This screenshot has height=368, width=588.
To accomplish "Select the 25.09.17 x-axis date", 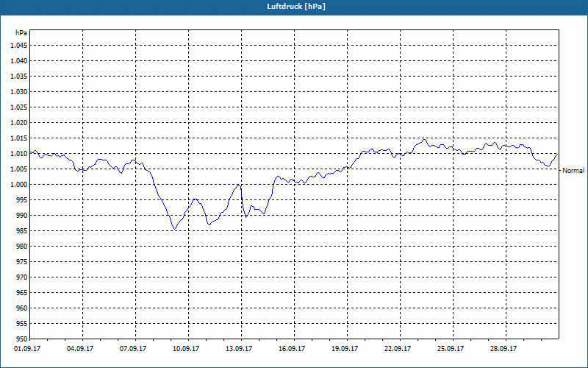I will [x=451, y=349].
